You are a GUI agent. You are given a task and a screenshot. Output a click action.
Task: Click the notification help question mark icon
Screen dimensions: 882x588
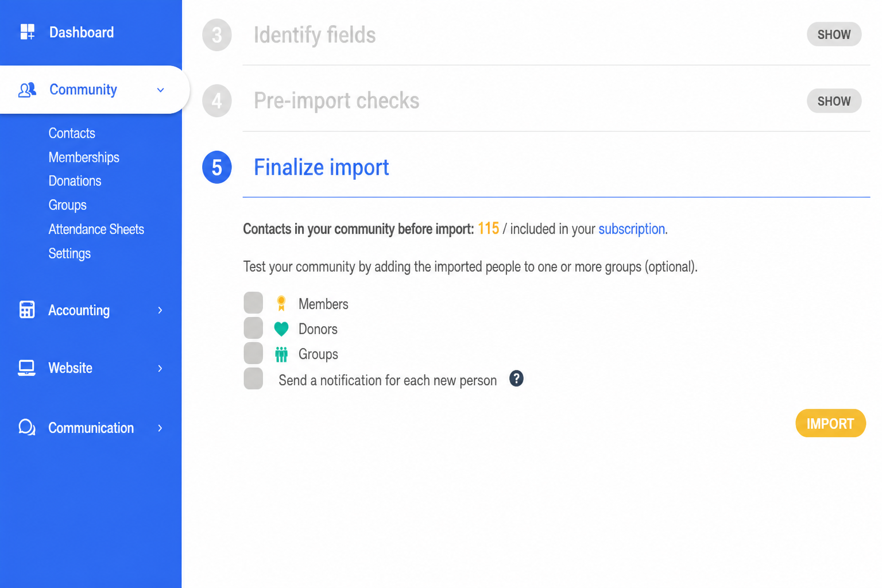click(x=516, y=378)
